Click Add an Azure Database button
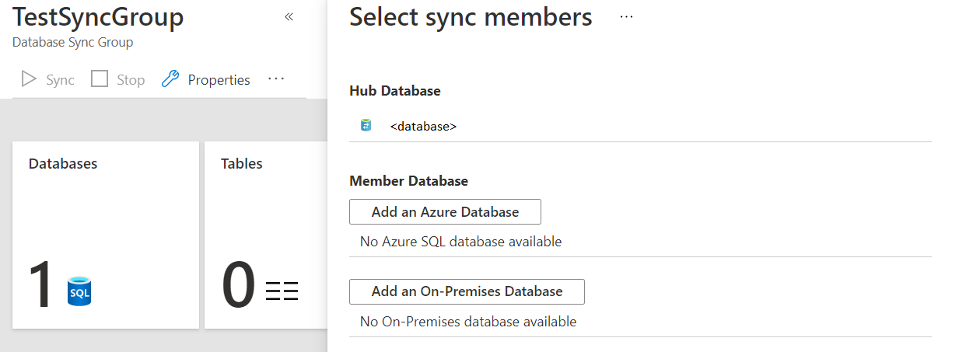Image resolution: width=980 pixels, height=352 pixels. (445, 211)
